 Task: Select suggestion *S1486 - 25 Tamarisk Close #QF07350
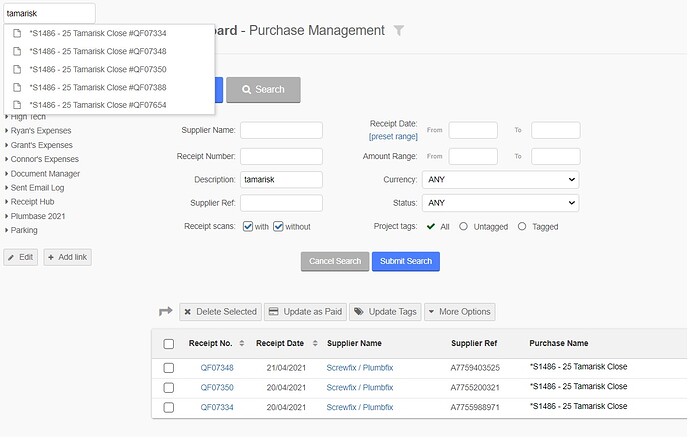97,69
